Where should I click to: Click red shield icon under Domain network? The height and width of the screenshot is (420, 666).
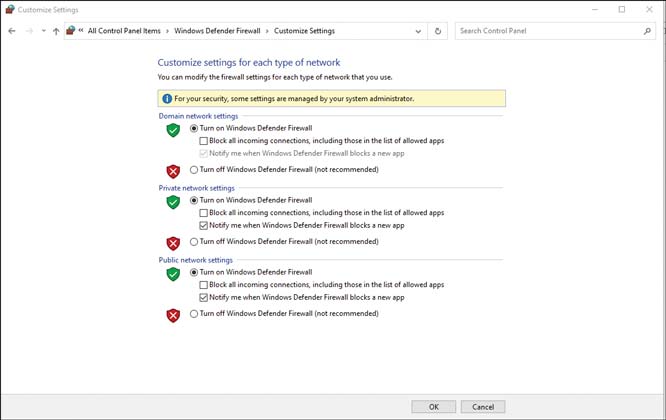(173, 171)
